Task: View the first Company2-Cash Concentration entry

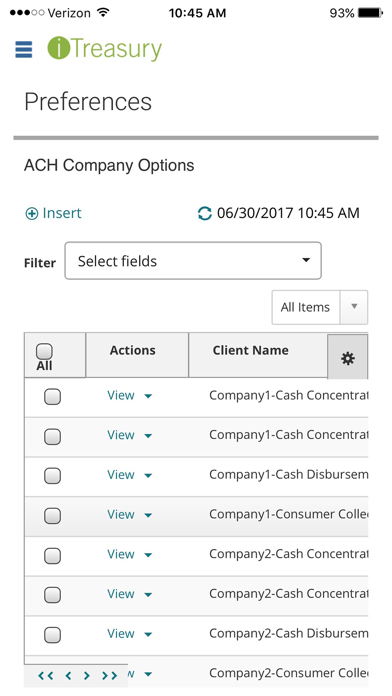Action: 121,554
